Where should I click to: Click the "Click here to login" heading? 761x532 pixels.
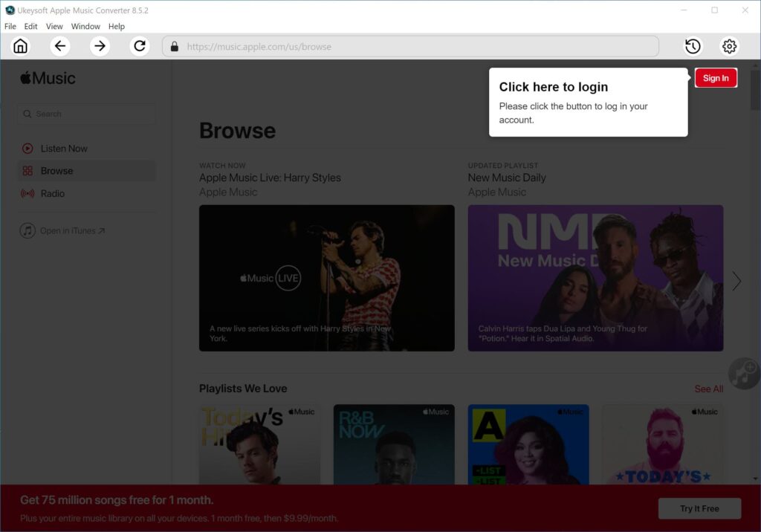[553, 87]
